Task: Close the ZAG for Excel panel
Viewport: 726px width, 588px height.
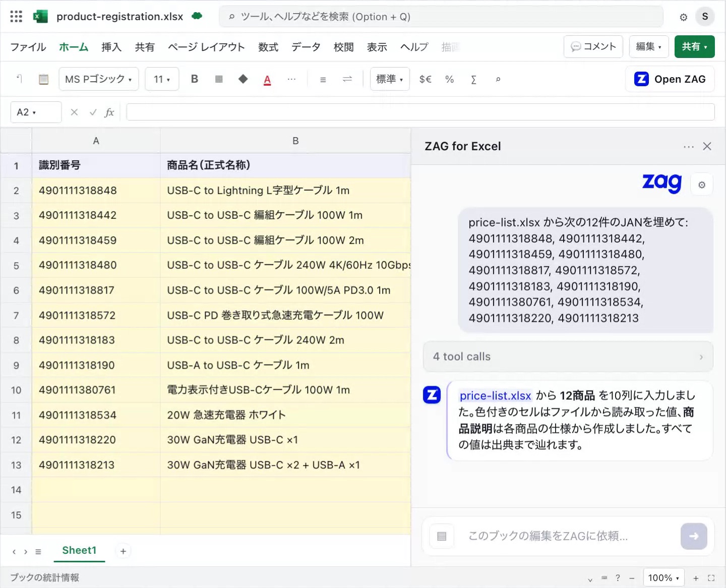Action: click(x=707, y=146)
